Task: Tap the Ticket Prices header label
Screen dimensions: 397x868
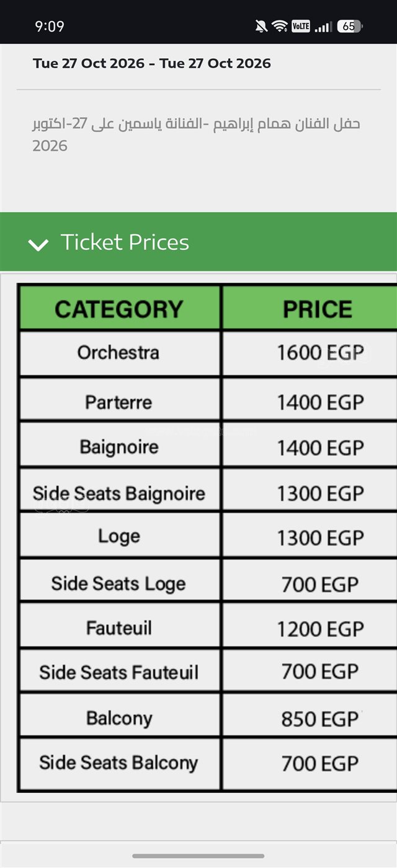Action: [125, 242]
